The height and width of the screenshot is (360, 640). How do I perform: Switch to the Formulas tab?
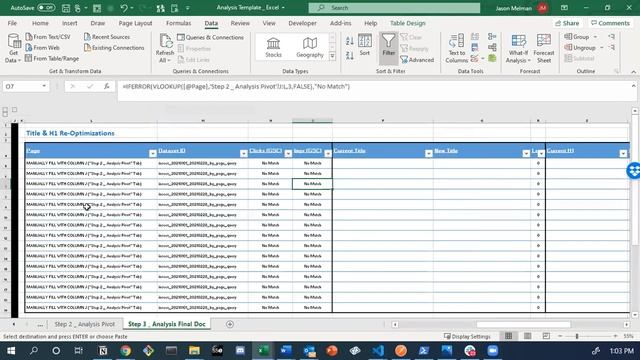178,23
